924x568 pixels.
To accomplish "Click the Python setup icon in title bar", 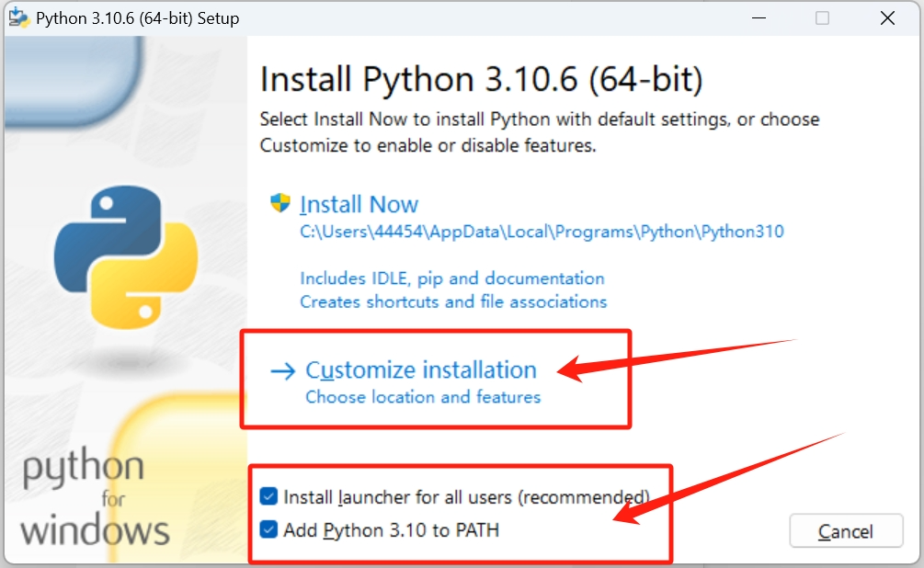I will (x=19, y=17).
